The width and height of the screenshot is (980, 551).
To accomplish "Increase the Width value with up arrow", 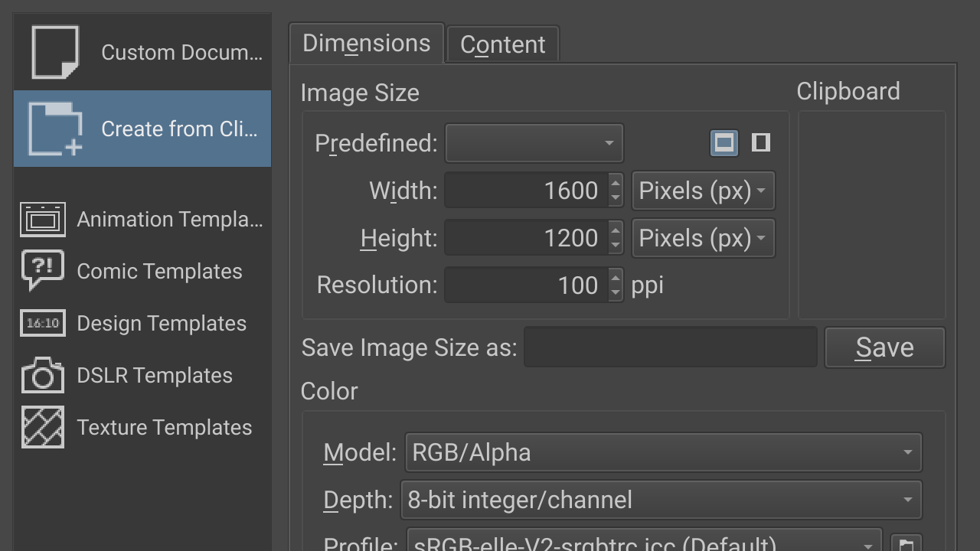I will point(616,183).
